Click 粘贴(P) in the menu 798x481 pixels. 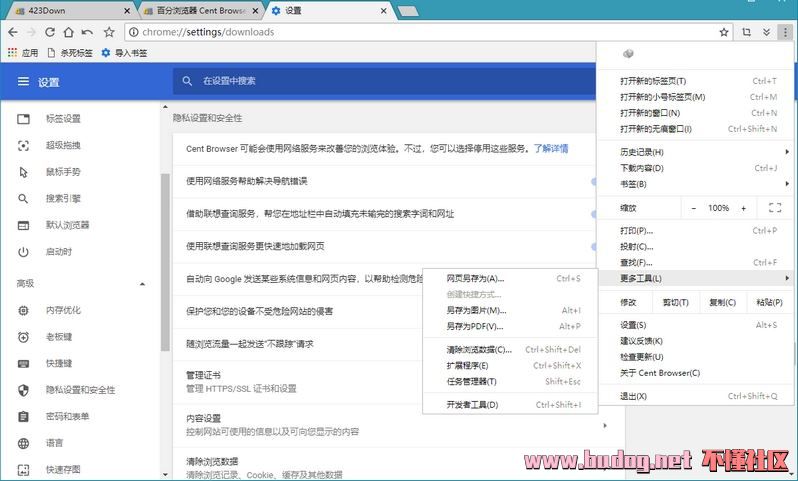point(770,302)
